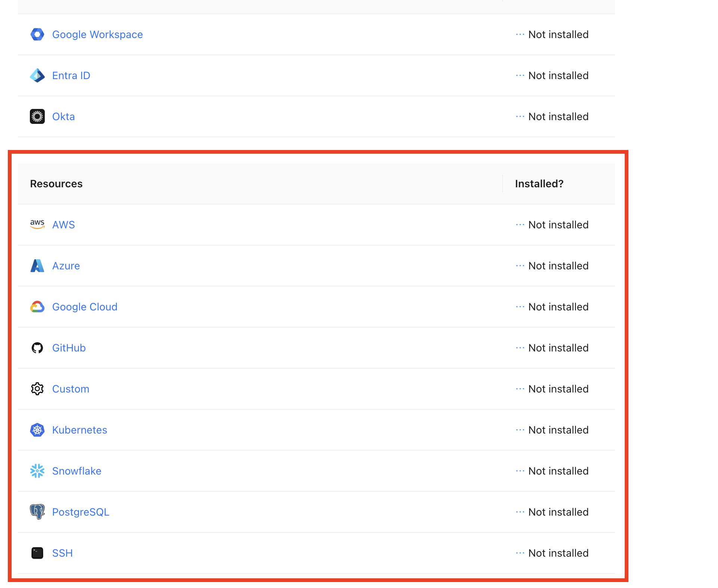Click Not installed text in Google Workspace row
Viewport: 718px width, 588px height.
(x=558, y=34)
